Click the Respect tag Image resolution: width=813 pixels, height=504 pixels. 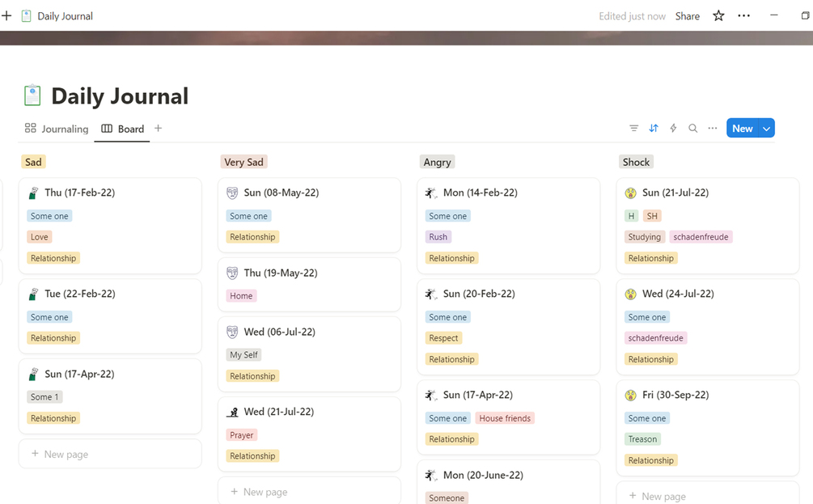tap(443, 338)
